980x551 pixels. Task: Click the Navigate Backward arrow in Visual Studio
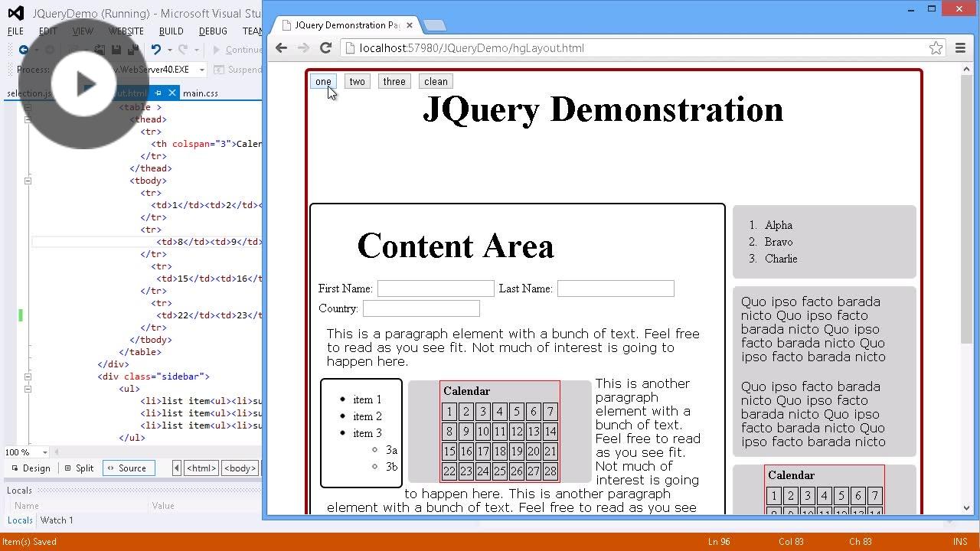click(x=24, y=48)
